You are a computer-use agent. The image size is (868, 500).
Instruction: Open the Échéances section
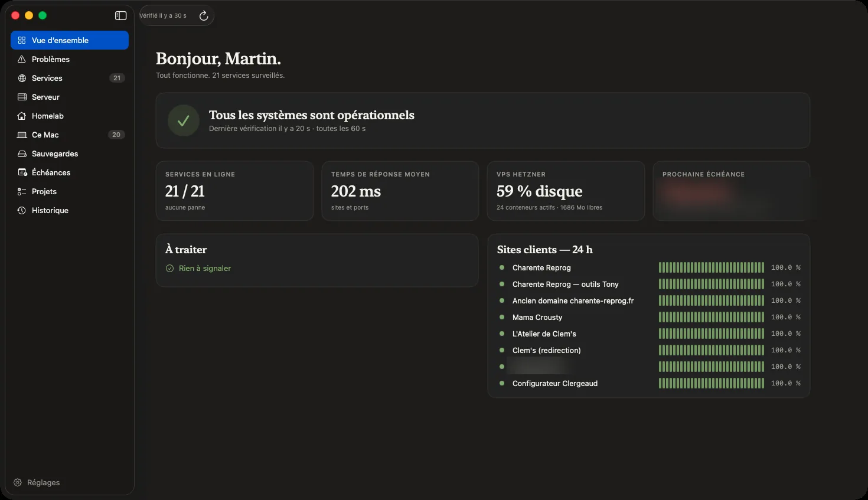(x=70, y=172)
